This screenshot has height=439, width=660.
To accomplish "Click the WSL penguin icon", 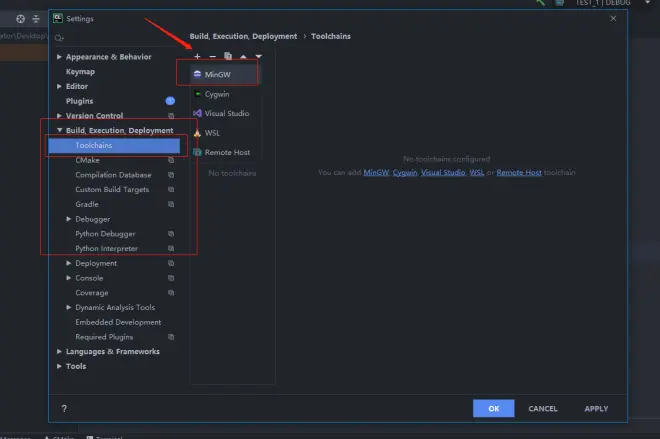I will tap(197, 133).
